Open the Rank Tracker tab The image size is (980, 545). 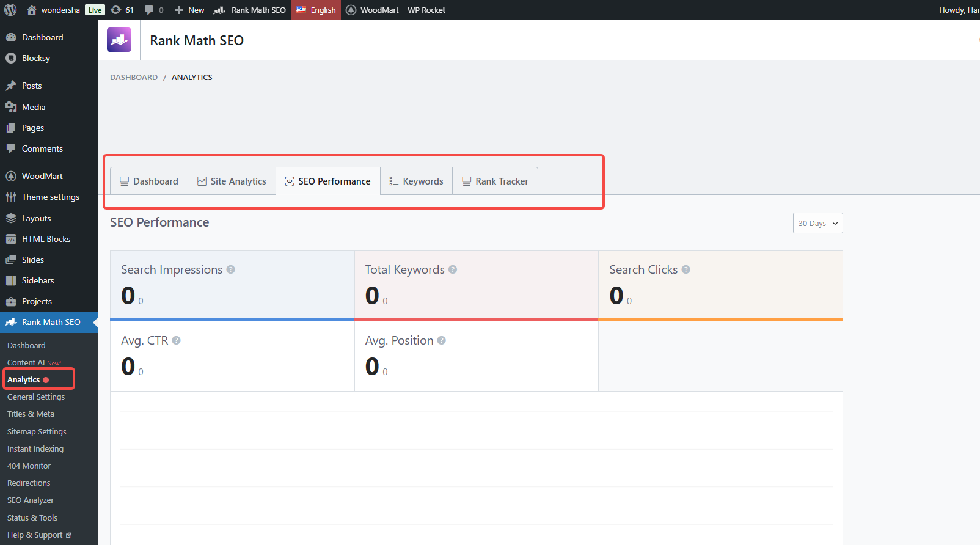pyautogui.click(x=495, y=181)
